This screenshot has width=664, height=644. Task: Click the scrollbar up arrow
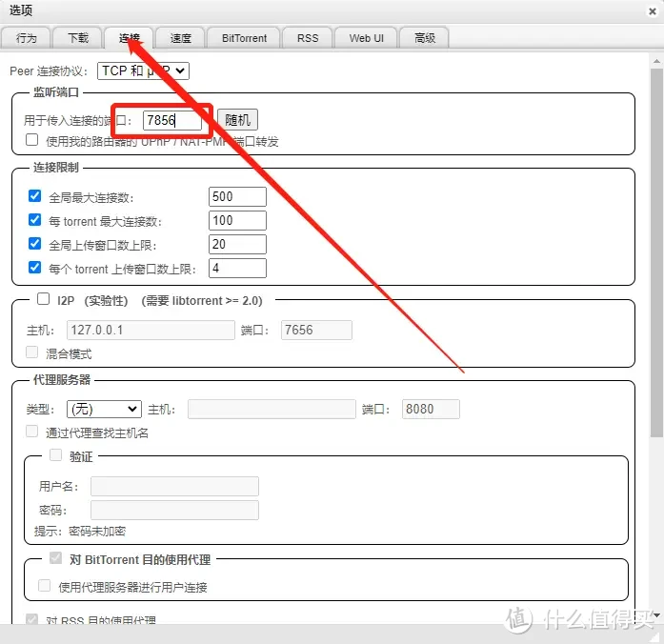656,61
